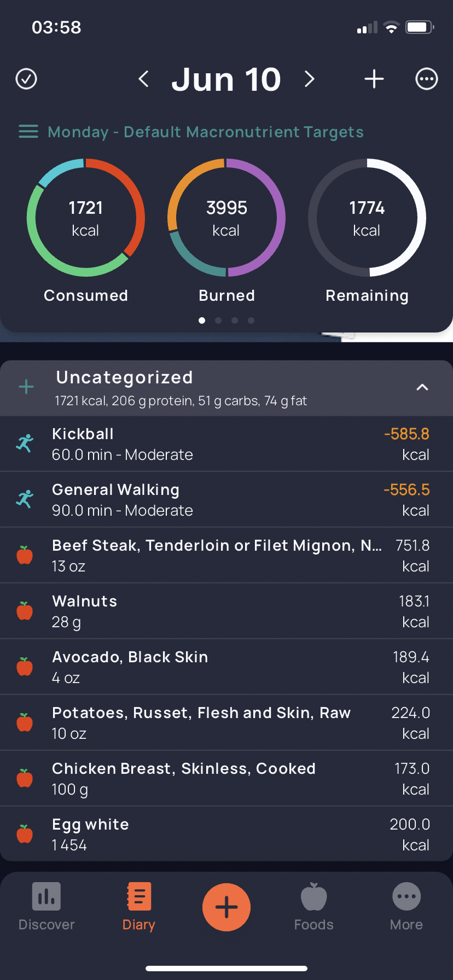Go to previous day arrow
The height and width of the screenshot is (980, 453).
click(143, 79)
